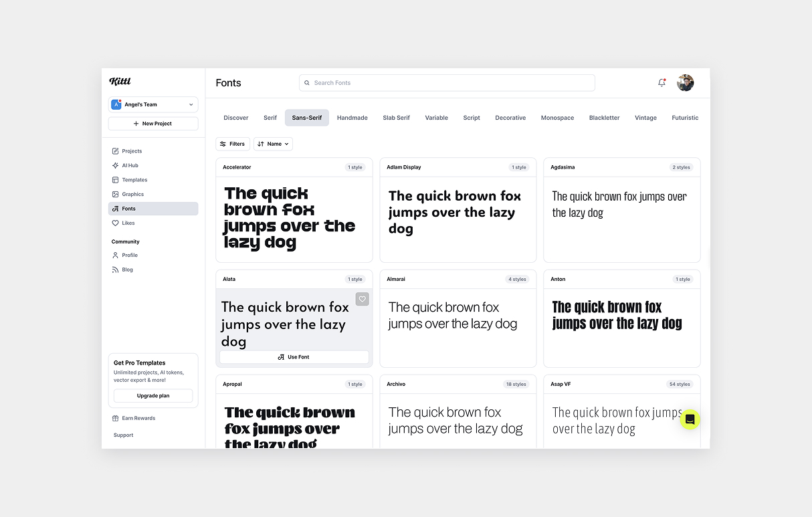The width and height of the screenshot is (812, 517).
Task: Expand the Angel's Team dropdown
Action: point(153,104)
